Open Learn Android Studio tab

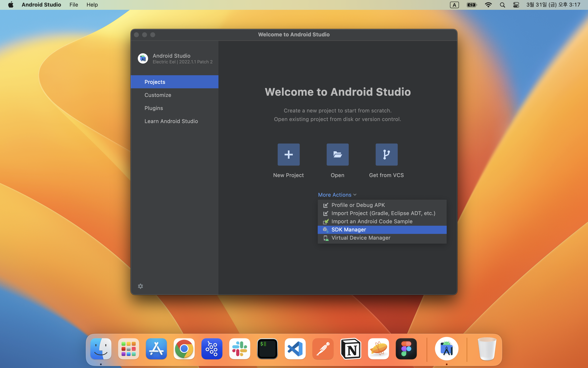[x=174, y=121]
